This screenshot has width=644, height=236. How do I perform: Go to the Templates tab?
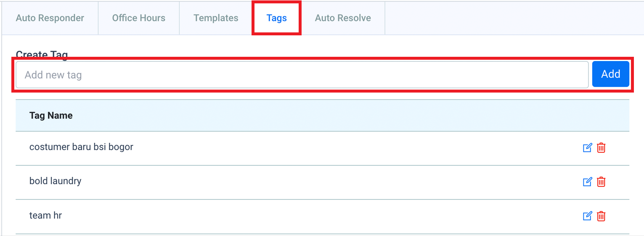(216, 18)
